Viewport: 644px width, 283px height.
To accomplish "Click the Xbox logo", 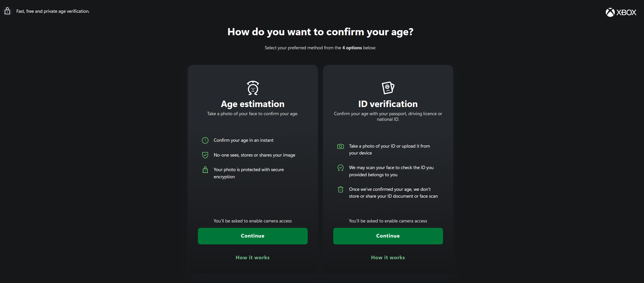I will click(621, 12).
